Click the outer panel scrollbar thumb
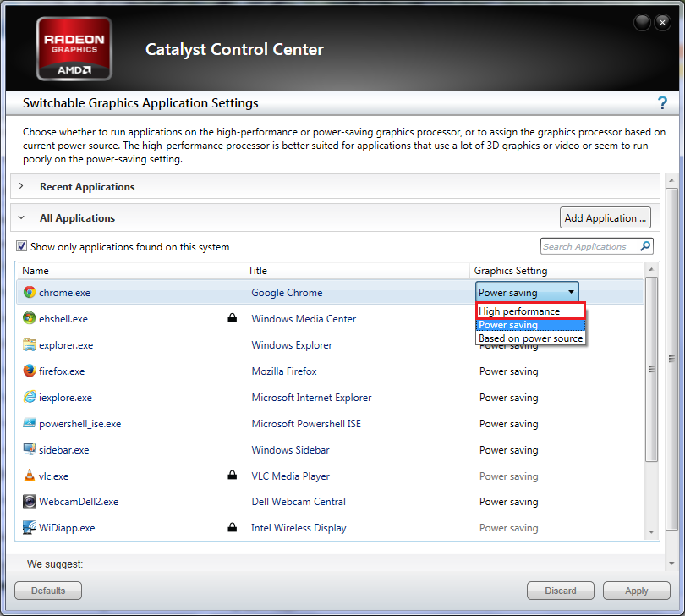Image resolution: width=685 pixels, height=616 pixels. click(671, 359)
